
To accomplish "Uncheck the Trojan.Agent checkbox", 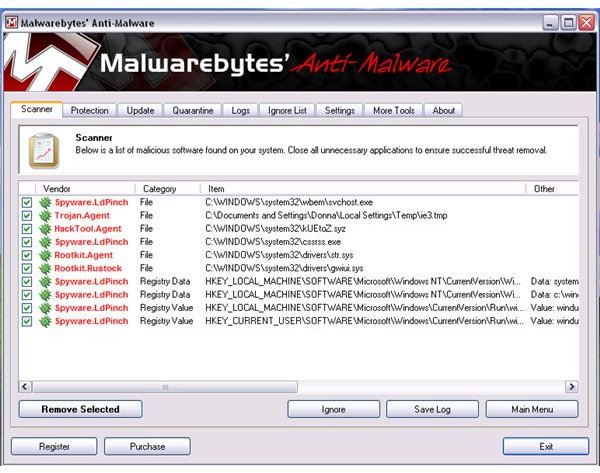I will (27, 215).
